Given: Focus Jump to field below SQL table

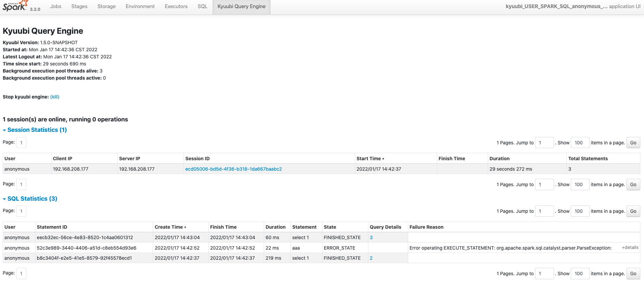Looking at the screenshot, I should [x=544, y=274].
